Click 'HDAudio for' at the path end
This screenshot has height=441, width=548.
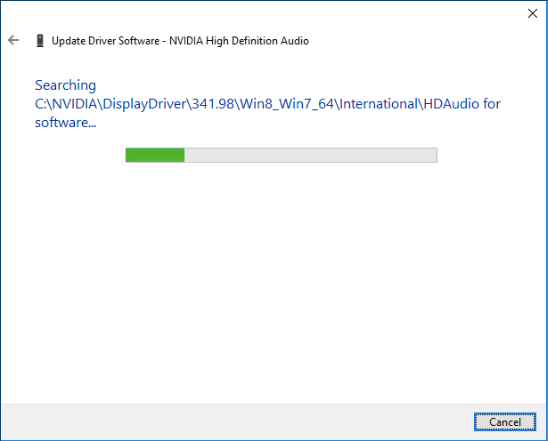(x=462, y=104)
